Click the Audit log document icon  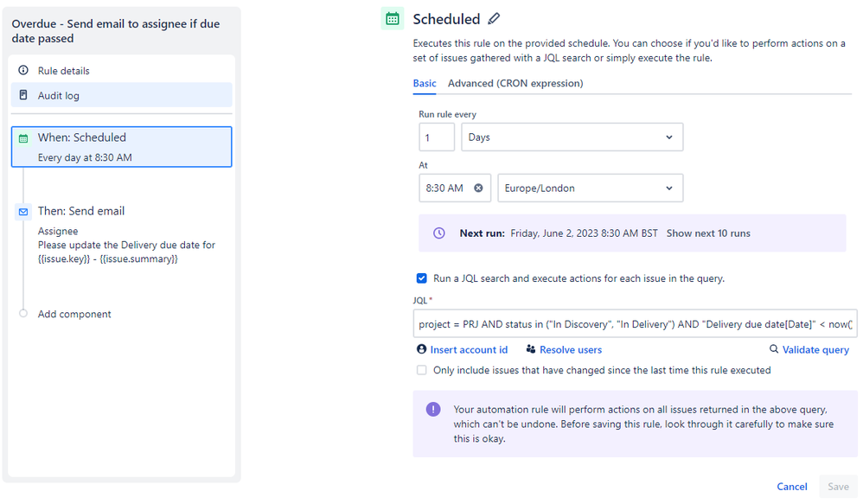pyautogui.click(x=23, y=95)
